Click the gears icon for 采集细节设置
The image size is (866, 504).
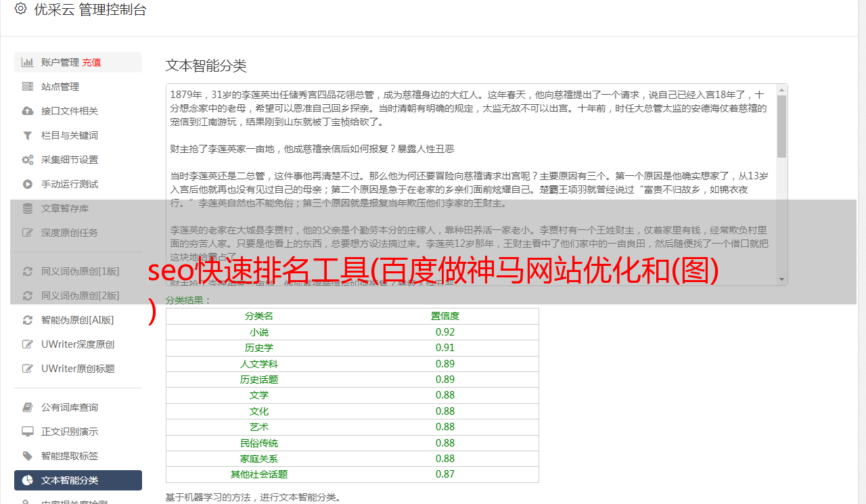tap(28, 160)
